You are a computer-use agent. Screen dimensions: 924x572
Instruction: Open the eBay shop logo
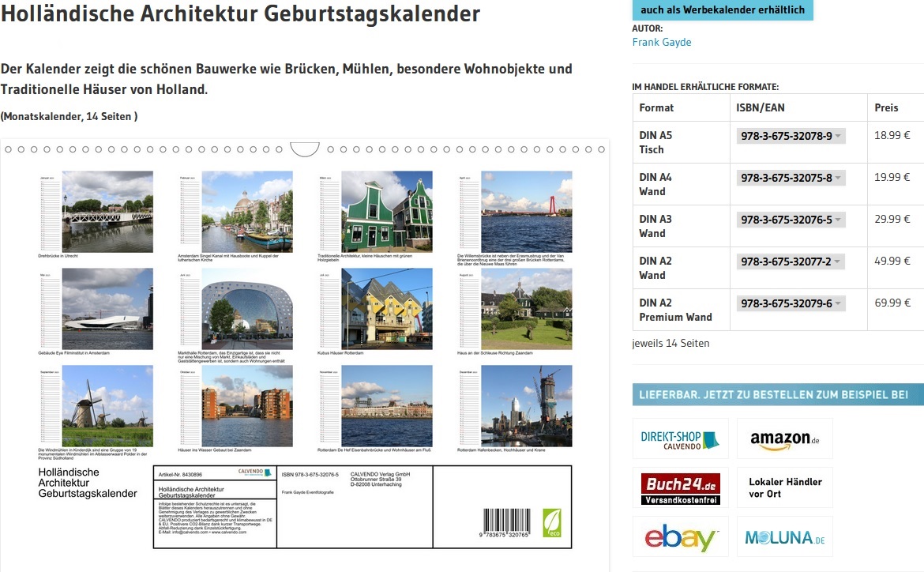[680, 536]
